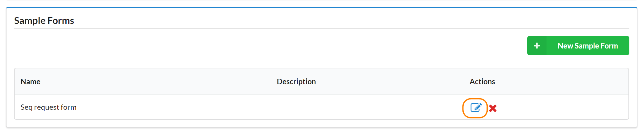Screen dimensions: 644x134
Task: Click the orange-highlighted edit icon
Action: [475, 108]
